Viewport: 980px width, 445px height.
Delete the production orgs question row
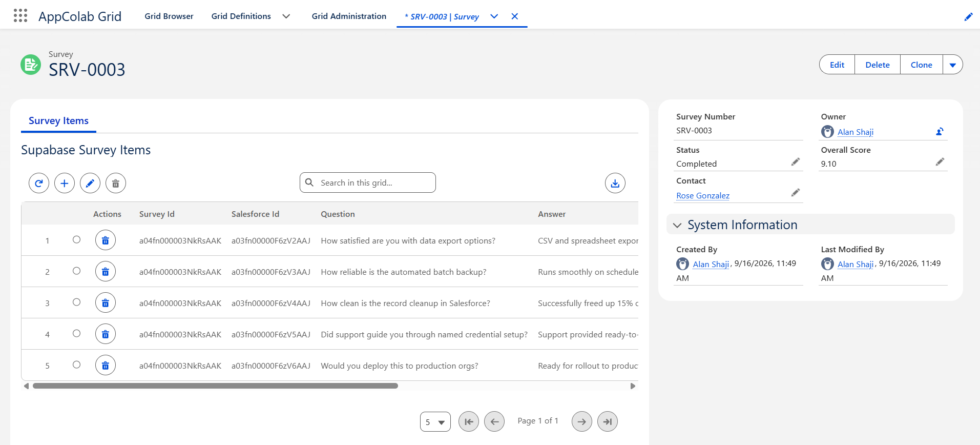click(x=106, y=366)
